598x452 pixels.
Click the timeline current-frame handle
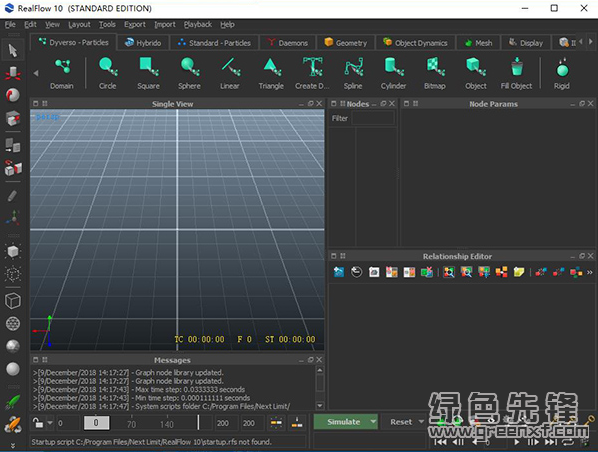[96, 423]
